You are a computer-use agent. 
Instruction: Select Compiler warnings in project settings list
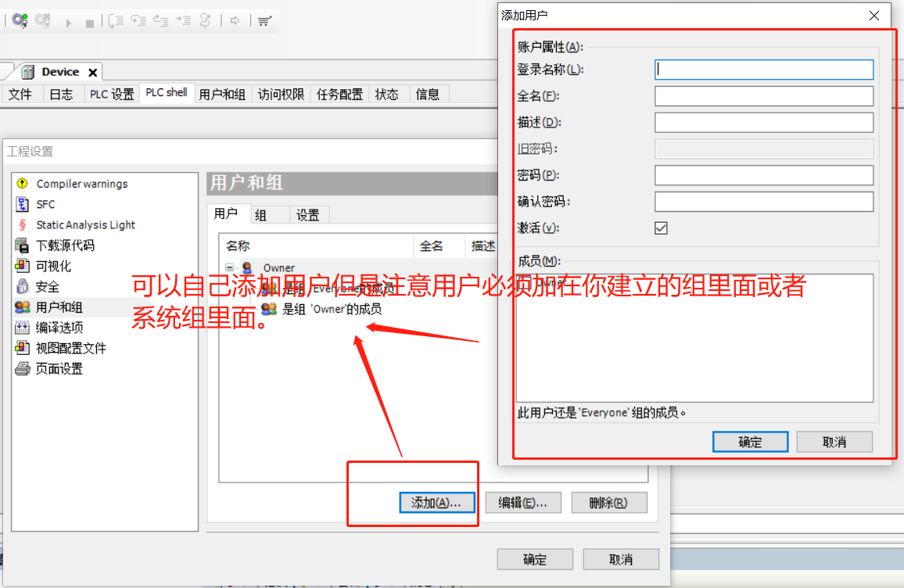[82, 184]
